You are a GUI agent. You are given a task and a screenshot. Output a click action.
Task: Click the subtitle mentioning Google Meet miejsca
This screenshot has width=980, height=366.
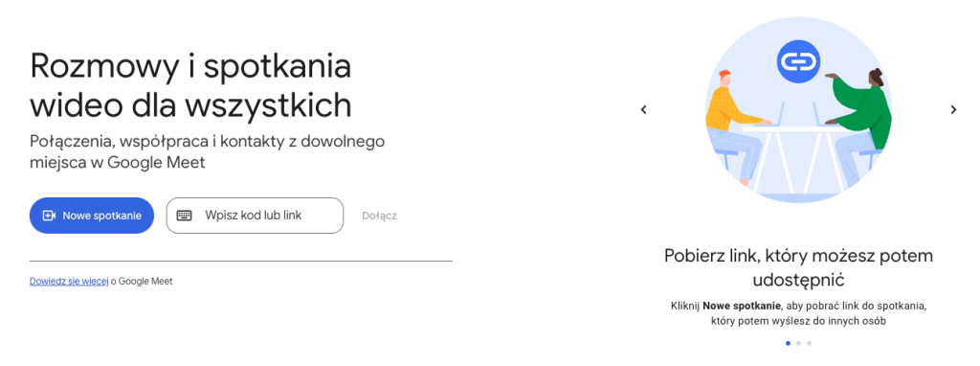207,152
